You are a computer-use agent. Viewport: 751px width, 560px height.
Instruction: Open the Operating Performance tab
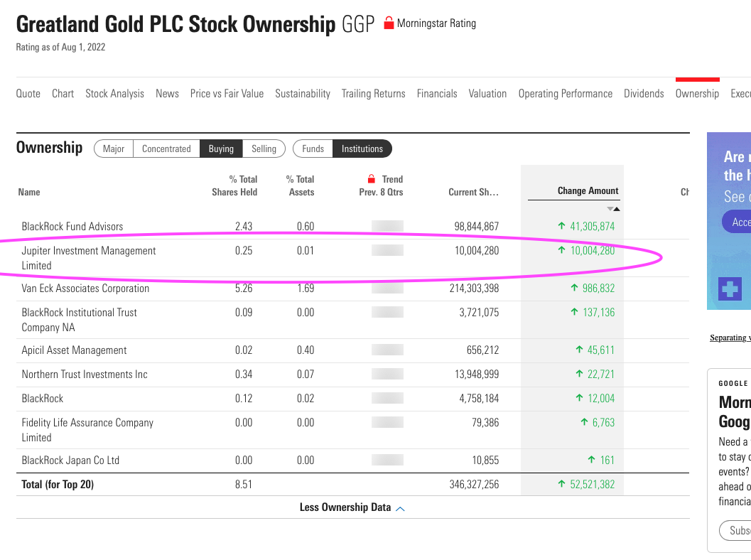tap(565, 93)
